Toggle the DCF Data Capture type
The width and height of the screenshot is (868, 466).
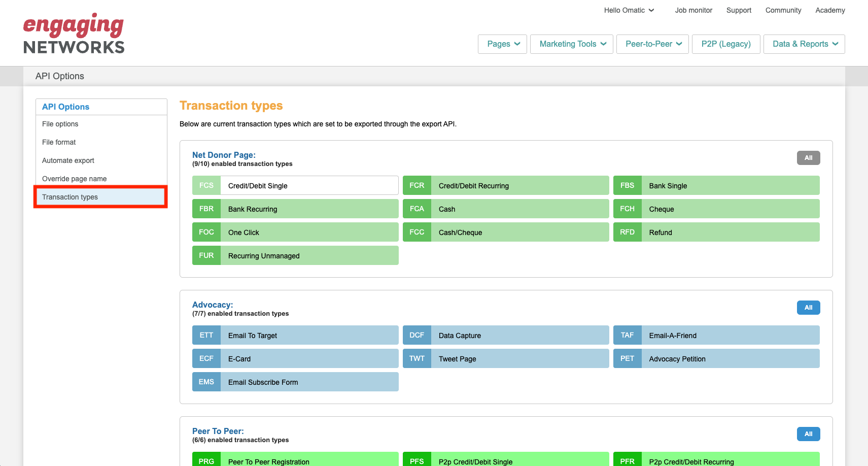(x=506, y=335)
